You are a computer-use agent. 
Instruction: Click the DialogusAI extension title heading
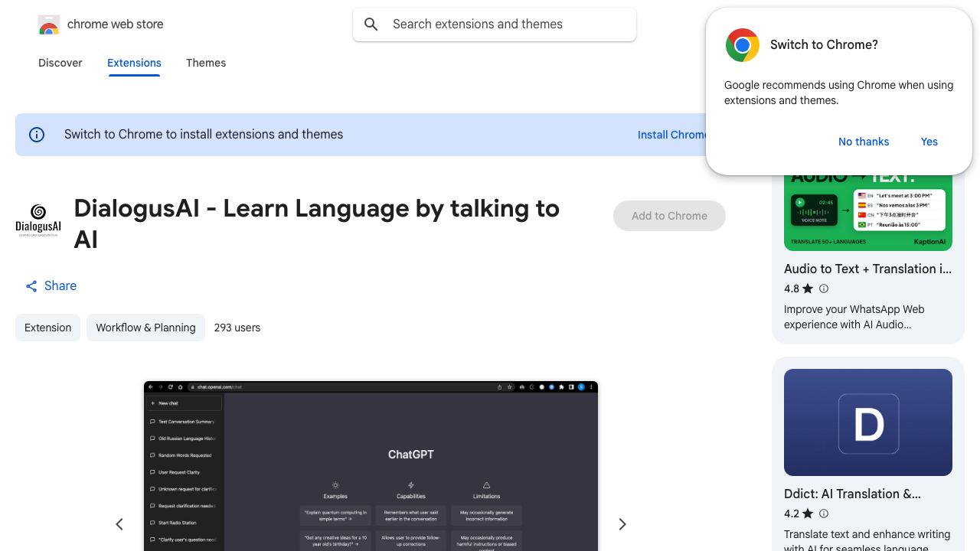(317, 223)
